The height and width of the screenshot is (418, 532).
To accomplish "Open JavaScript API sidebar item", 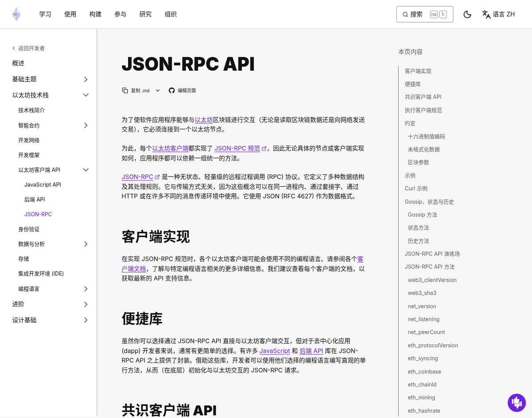I will tap(43, 185).
